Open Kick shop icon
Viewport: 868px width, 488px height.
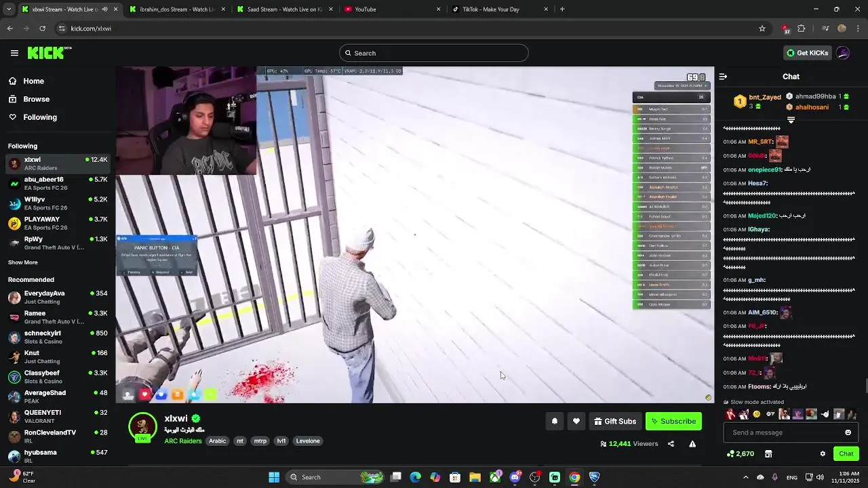[x=768, y=454]
